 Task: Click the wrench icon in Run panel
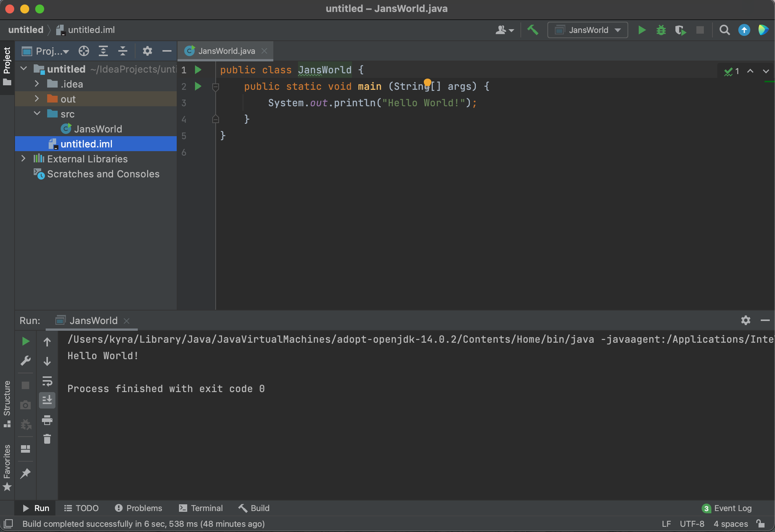[25, 361]
